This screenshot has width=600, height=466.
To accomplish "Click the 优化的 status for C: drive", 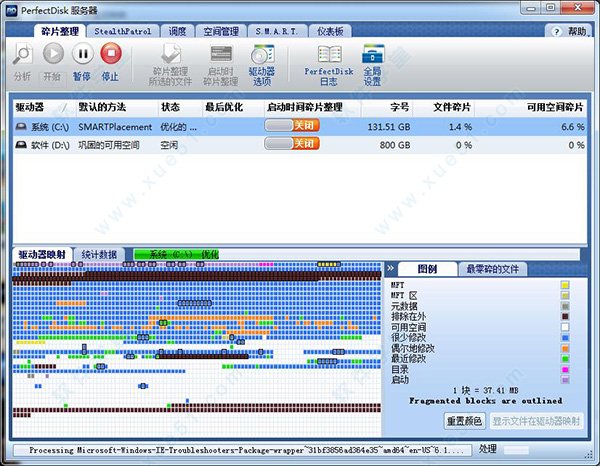I will click(x=178, y=127).
